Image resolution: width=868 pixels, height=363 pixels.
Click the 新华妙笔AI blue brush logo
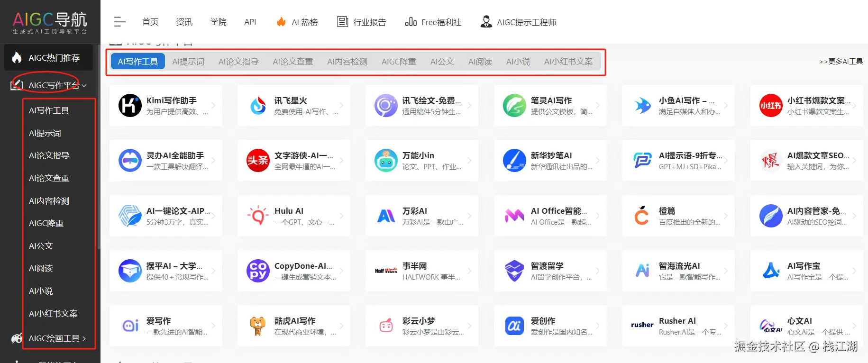tap(514, 160)
